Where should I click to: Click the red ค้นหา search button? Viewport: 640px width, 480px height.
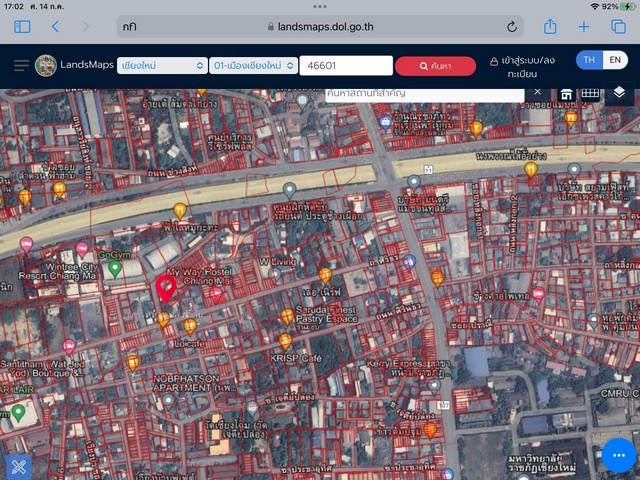[x=435, y=66]
